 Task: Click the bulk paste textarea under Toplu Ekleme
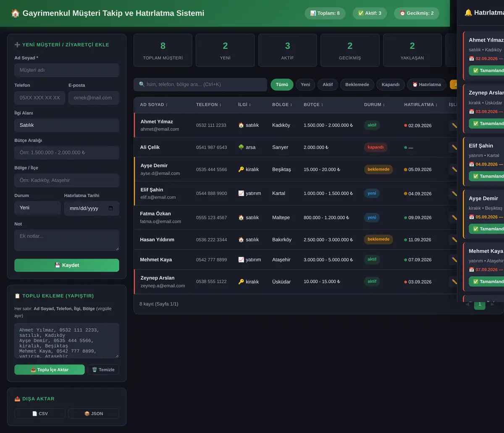pyautogui.click(x=67, y=341)
